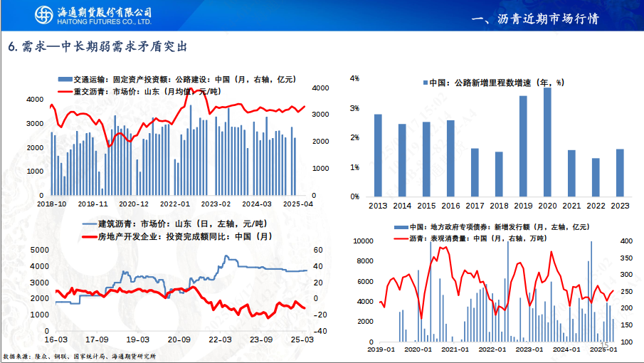Image resolution: width=644 pixels, height=363 pixels.
Task: Click x-axis label 2020-12
Action: tap(134, 204)
